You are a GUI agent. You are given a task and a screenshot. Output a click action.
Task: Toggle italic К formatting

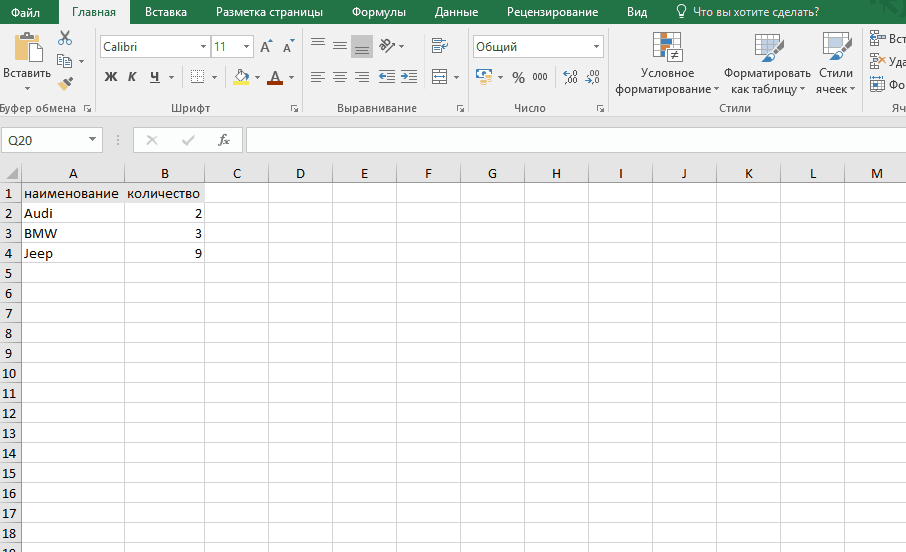point(132,77)
